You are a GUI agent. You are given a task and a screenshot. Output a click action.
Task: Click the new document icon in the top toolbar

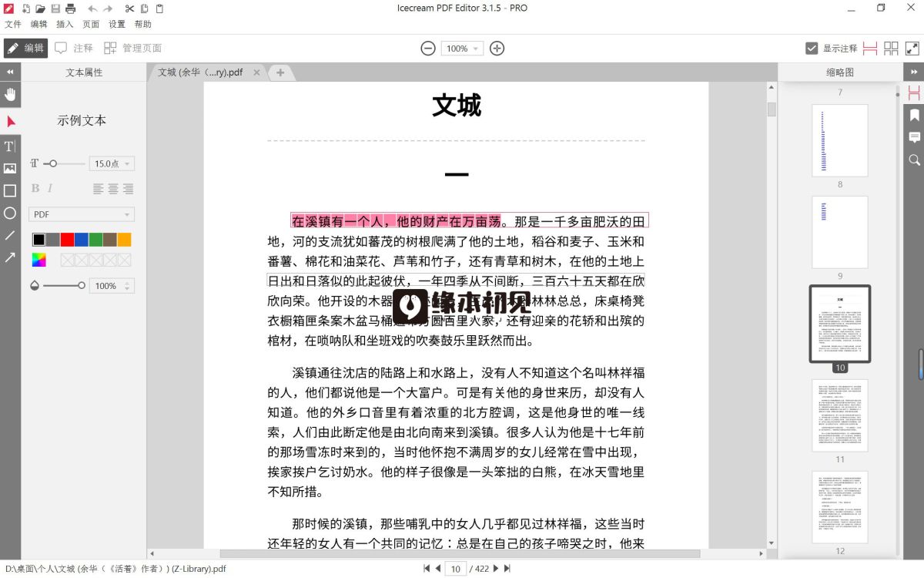coord(26,8)
